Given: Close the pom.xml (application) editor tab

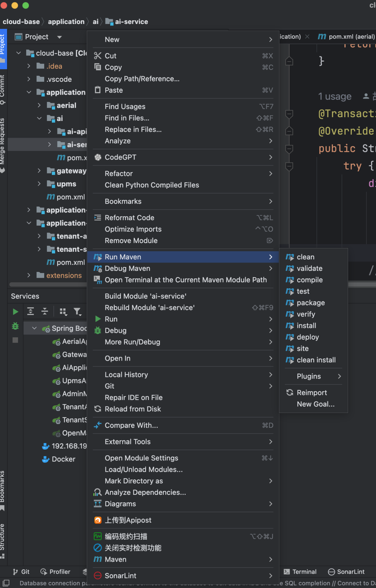Looking at the screenshot, I should click(307, 37).
